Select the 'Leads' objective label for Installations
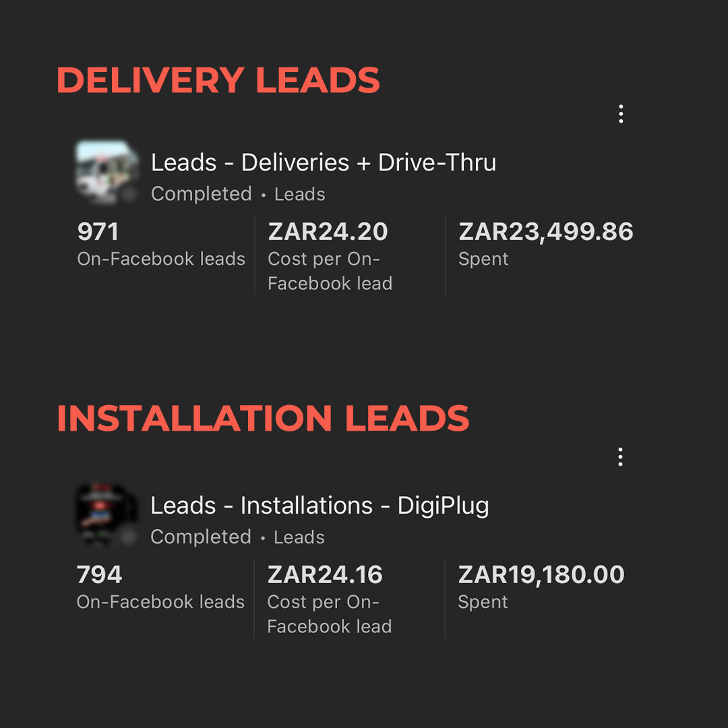 [x=299, y=537]
